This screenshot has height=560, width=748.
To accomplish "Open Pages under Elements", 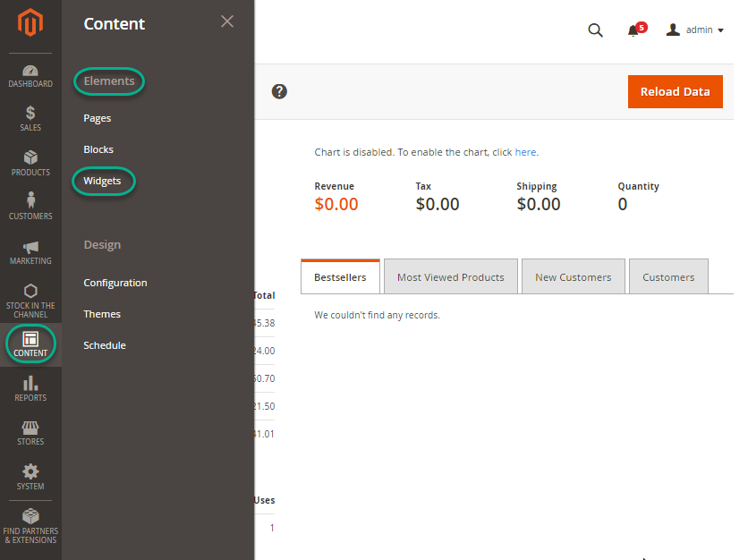I will coord(98,118).
